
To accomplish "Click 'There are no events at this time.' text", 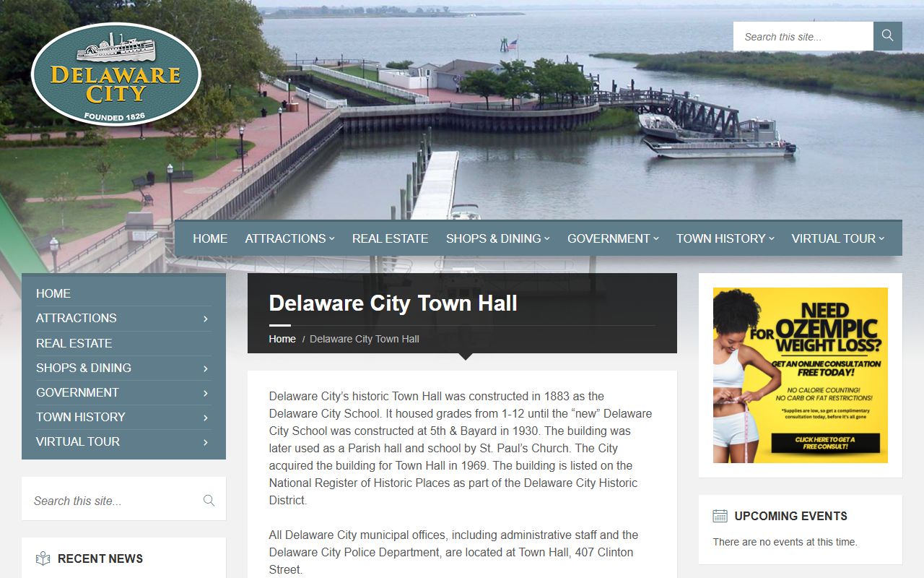I will pos(785,542).
